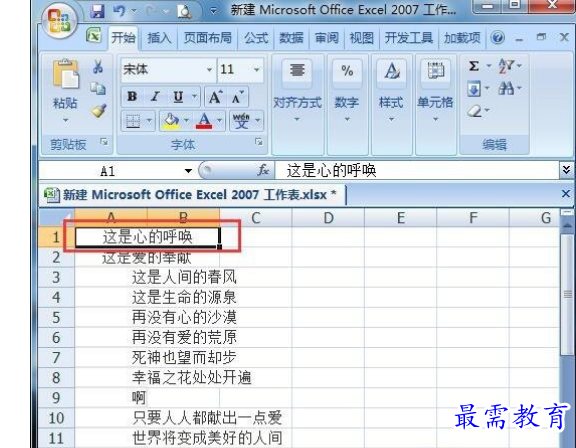Switch to the 视图 tab

(361, 38)
